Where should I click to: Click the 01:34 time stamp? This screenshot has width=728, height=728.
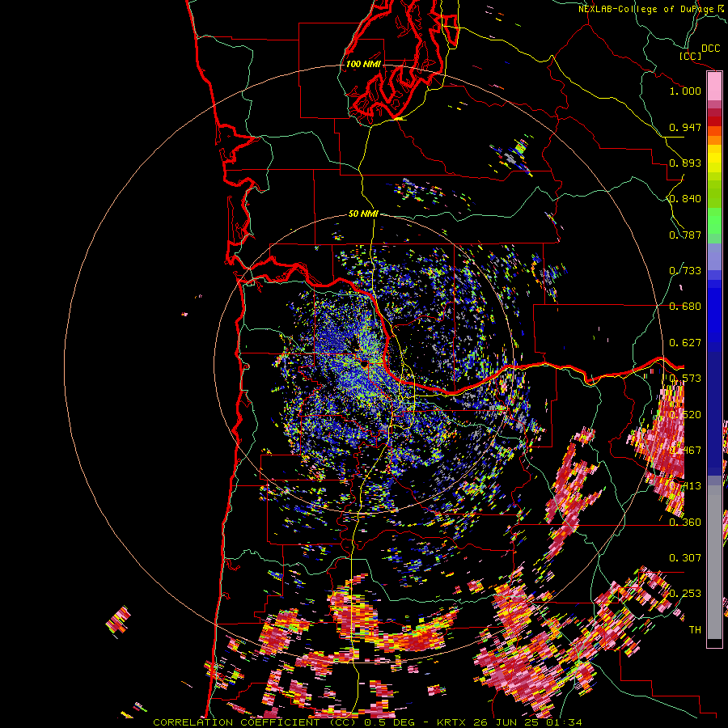pos(565,722)
